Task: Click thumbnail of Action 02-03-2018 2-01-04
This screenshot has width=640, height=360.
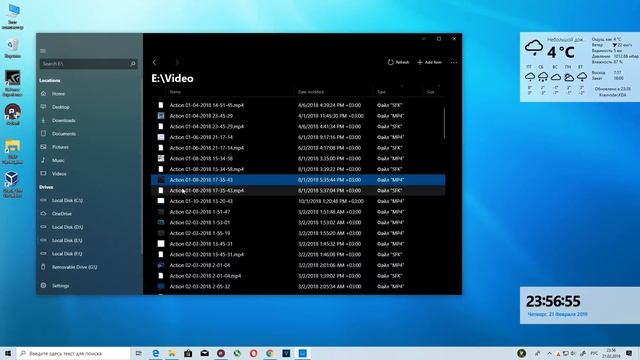Action: pyautogui.click(x=161, y=265)
